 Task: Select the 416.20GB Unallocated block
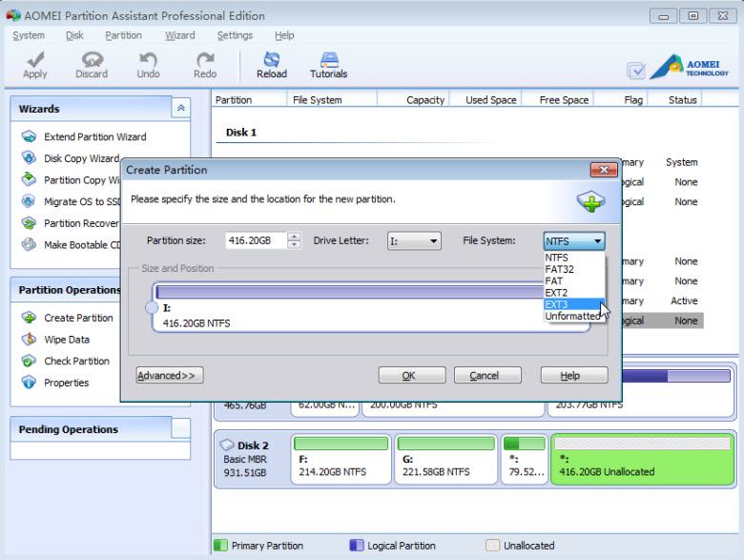643,460
